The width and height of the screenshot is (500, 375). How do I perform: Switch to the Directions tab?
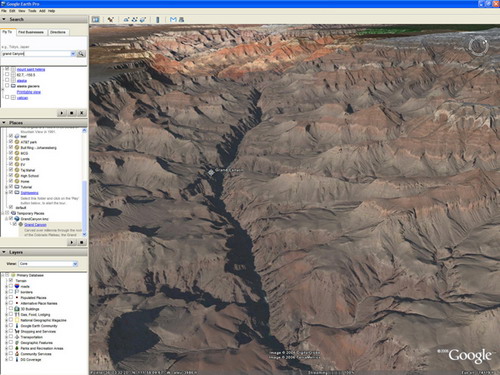[x=58, y=32]
